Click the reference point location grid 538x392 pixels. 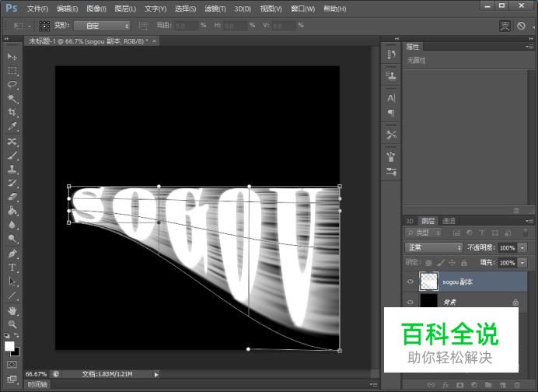(44, 26)
